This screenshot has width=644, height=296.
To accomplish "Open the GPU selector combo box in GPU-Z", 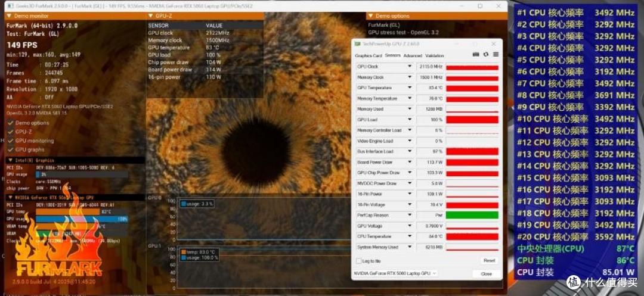I will click(x=395, y=273).
